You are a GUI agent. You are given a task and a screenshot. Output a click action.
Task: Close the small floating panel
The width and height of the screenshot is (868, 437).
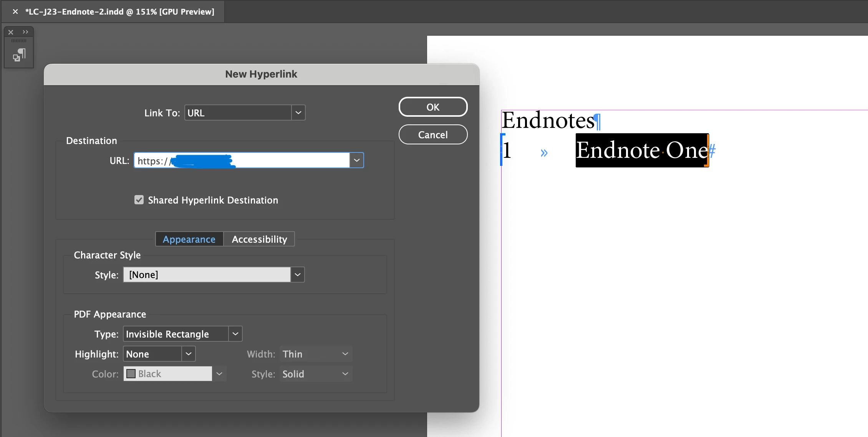coord(11,32)
